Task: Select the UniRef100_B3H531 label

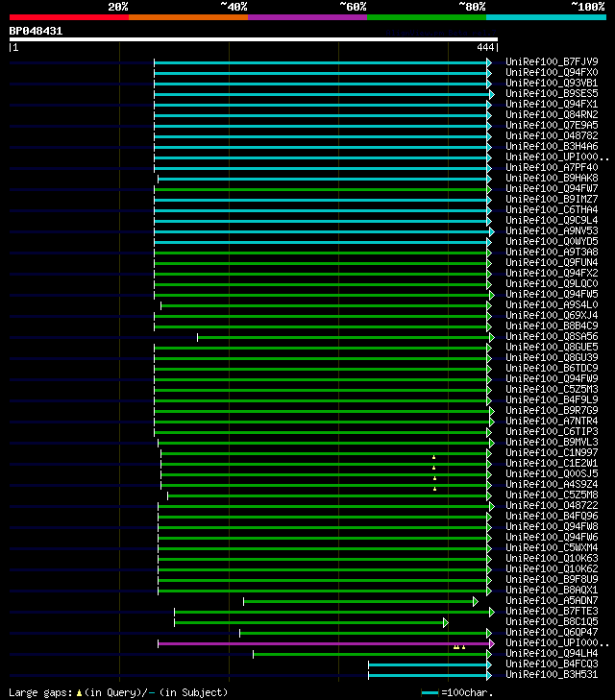Action: click(x=552, y=674)
